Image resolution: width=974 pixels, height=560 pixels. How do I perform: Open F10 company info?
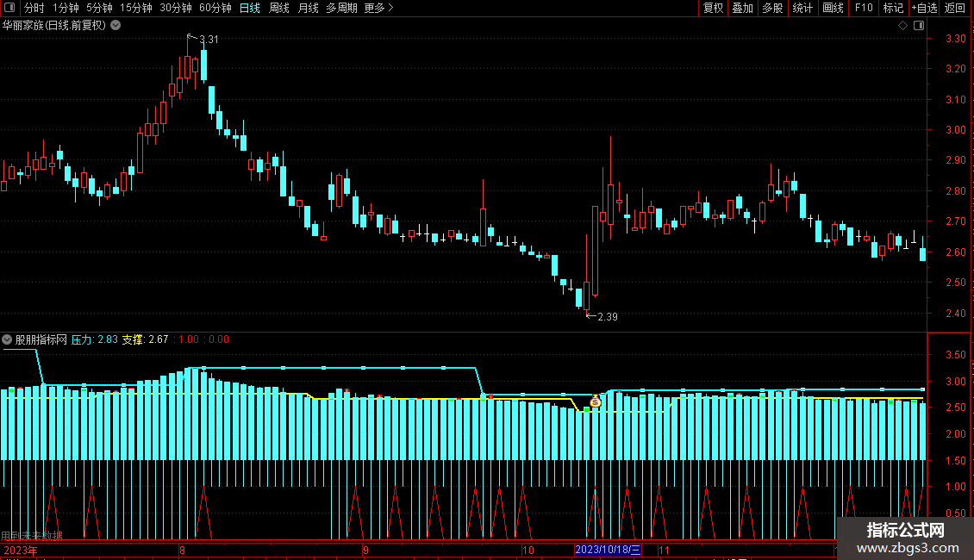[864, 8]
